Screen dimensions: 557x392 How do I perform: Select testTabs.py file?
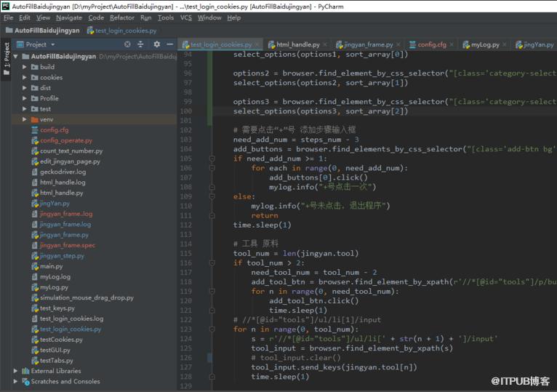pyautogui.click(x=57, y=361)
